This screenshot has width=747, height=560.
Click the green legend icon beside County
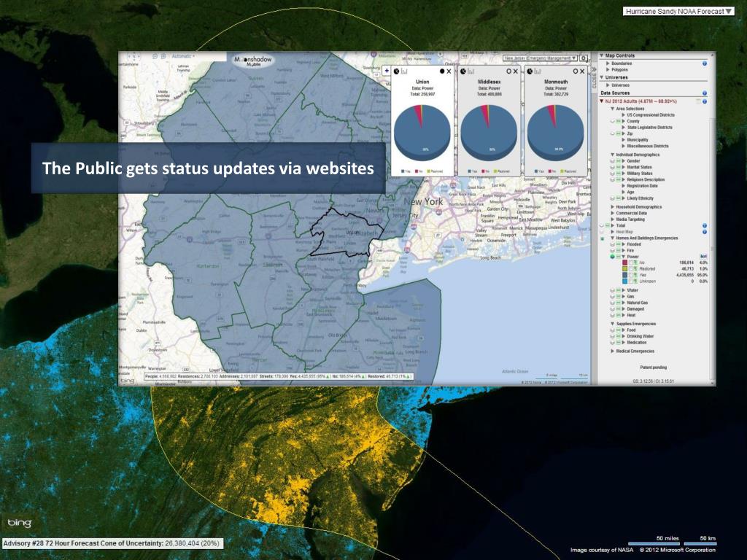pyautogui.click(x=619, y=122)
